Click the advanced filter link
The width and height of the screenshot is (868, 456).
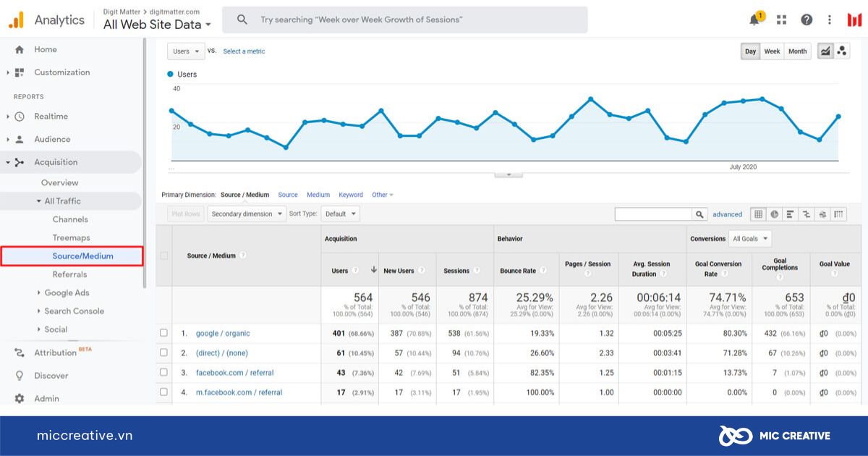(x=727, y=214)
